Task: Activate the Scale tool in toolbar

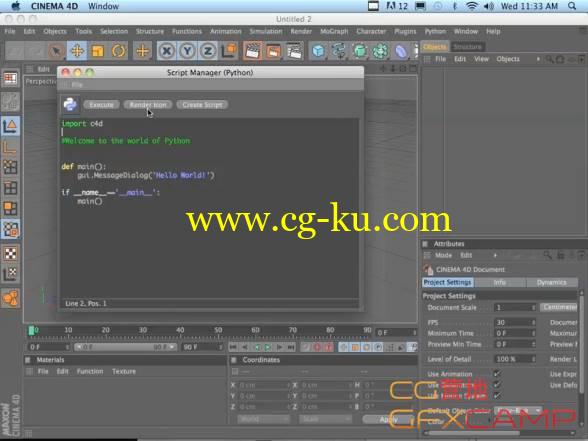Action: [x=98, y=51]
